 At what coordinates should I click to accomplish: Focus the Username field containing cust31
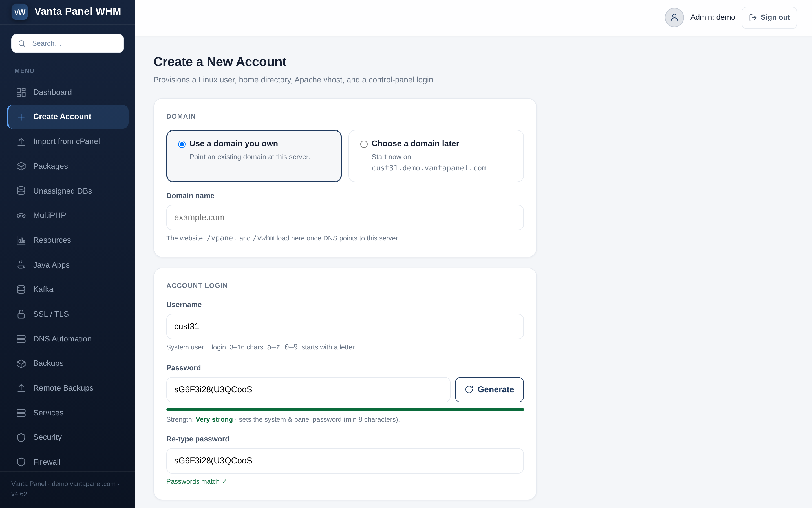tap(345, 327)
